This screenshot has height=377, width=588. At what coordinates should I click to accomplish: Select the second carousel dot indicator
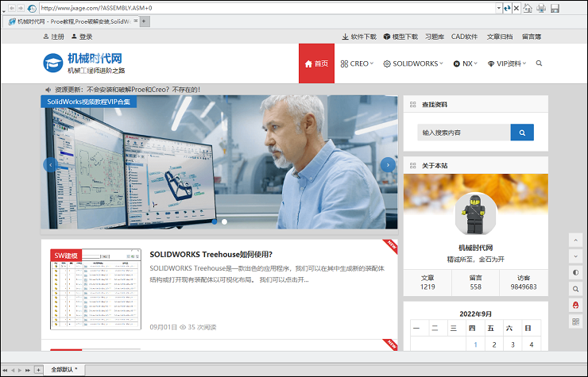tap(224, 222)
